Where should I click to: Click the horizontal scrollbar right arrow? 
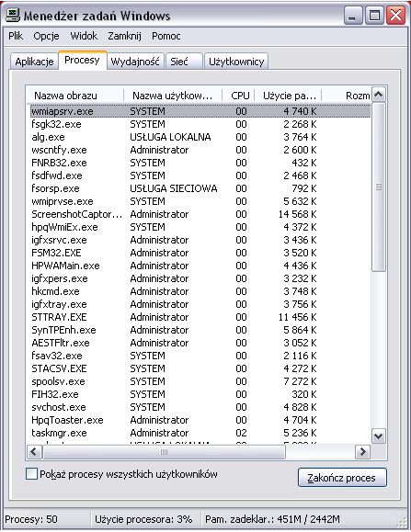[363, 451]
